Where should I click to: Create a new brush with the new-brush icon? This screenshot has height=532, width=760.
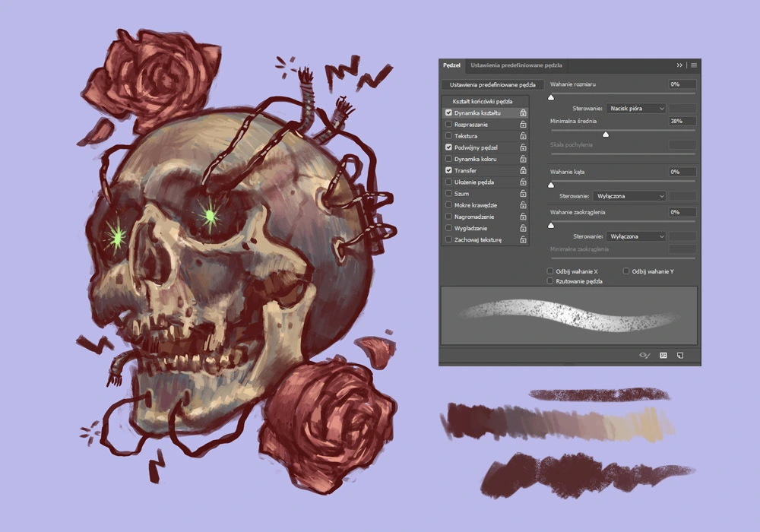point(681,355)
